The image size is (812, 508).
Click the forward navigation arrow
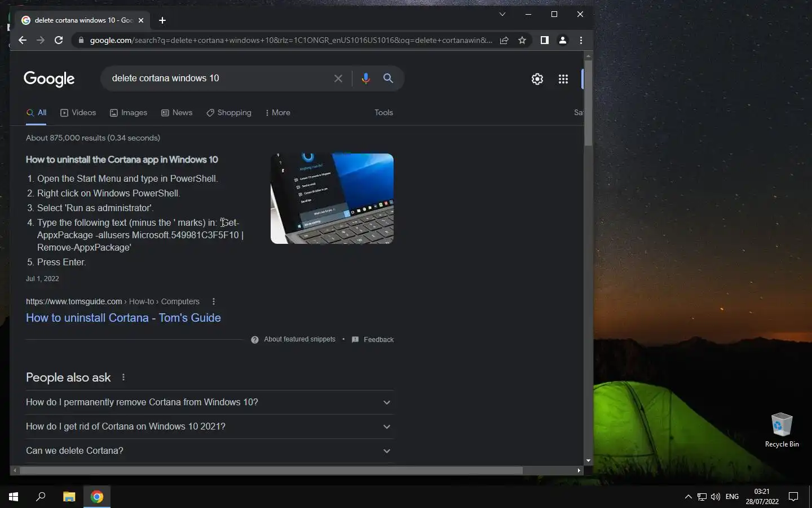point(41,40)
